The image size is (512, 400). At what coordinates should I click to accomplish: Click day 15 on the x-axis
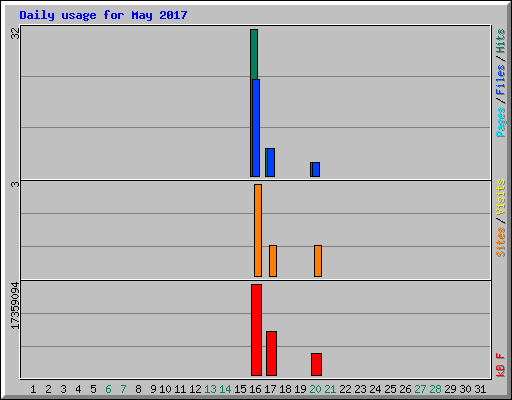pyautogui.click(x=240, y=389)
